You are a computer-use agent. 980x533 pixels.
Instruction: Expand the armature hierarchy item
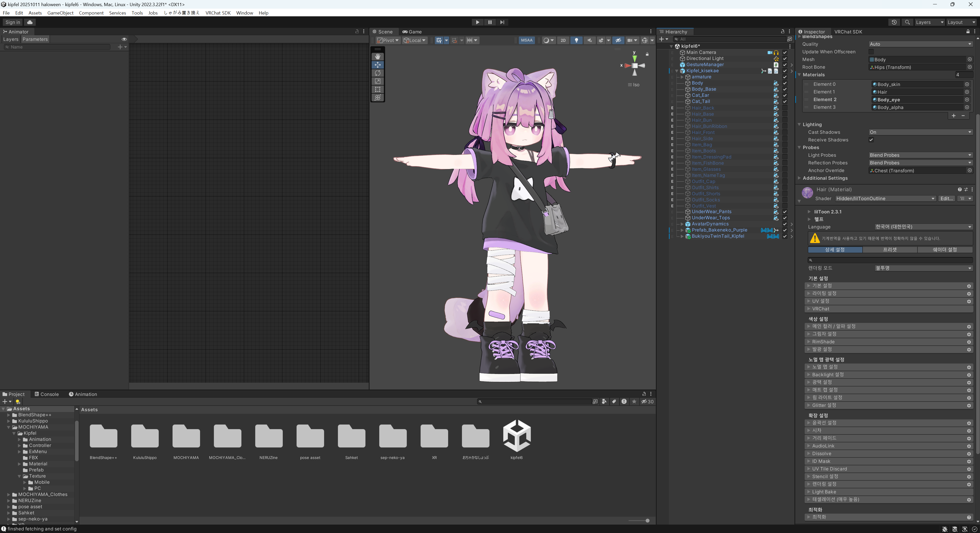click(682, 77)
